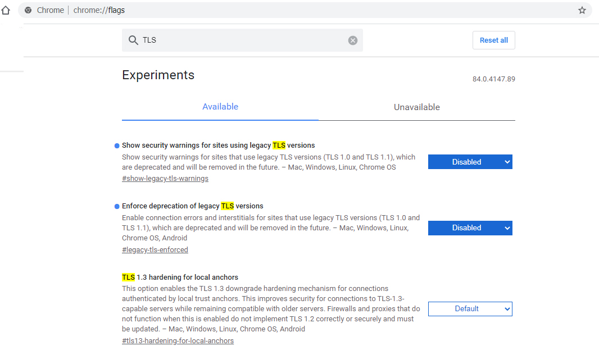The image size is (599, 364).
Task: Click the magnifier icon in flags search
Action: pos(133,40)
